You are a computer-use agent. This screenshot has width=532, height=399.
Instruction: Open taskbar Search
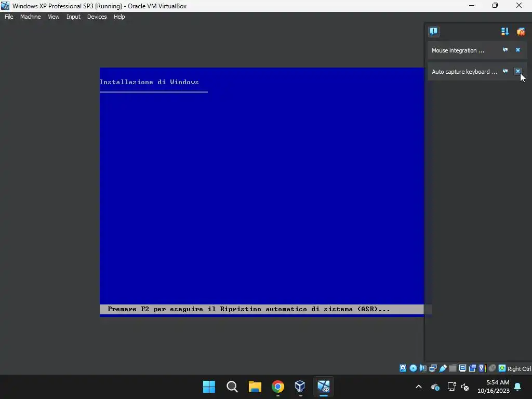point(232,387)
